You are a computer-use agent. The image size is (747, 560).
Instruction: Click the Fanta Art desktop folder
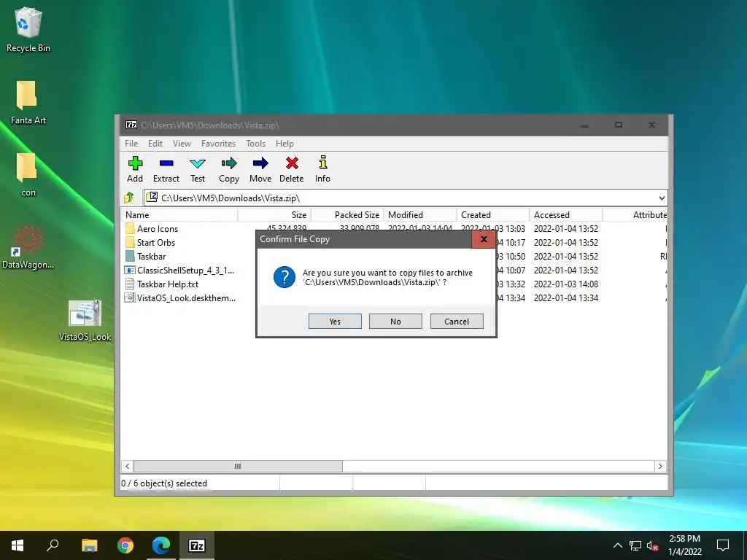tap(28, 102)
